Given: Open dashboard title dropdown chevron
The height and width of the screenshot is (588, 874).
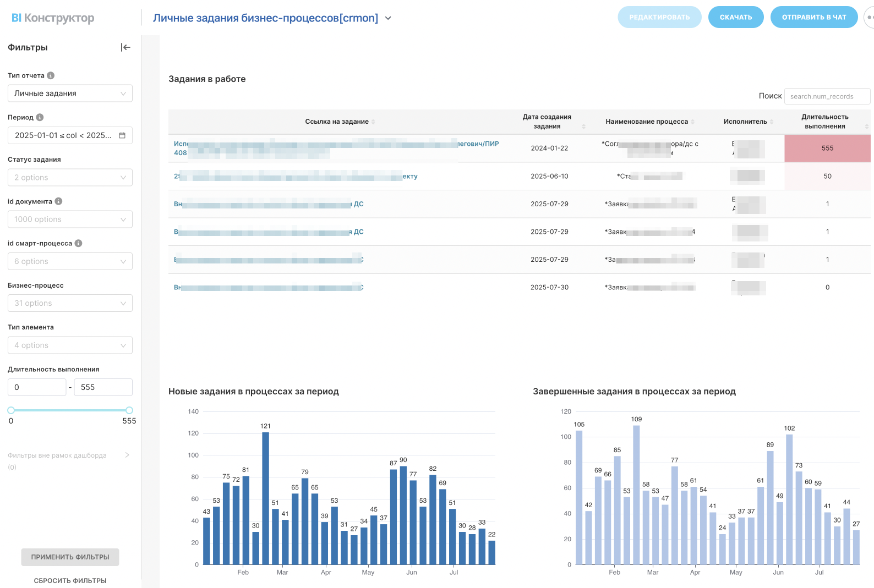Looking at the screenshot, I should pos(388,18).
